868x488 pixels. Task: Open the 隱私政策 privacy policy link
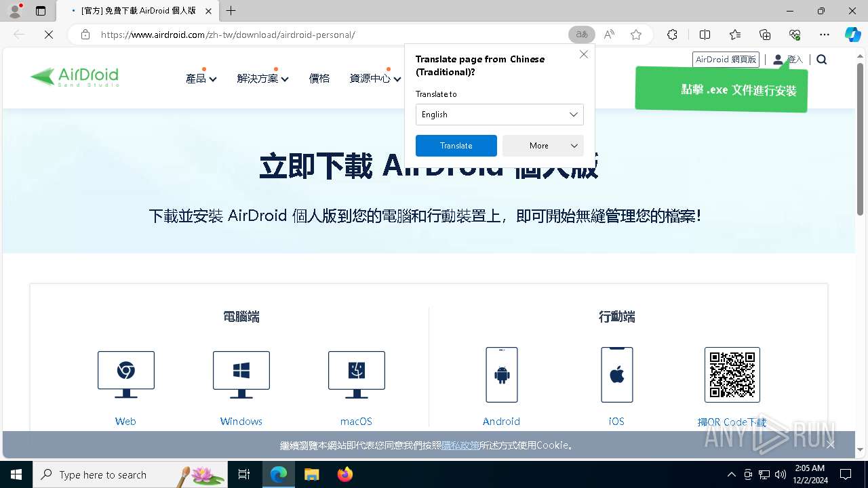461,445
